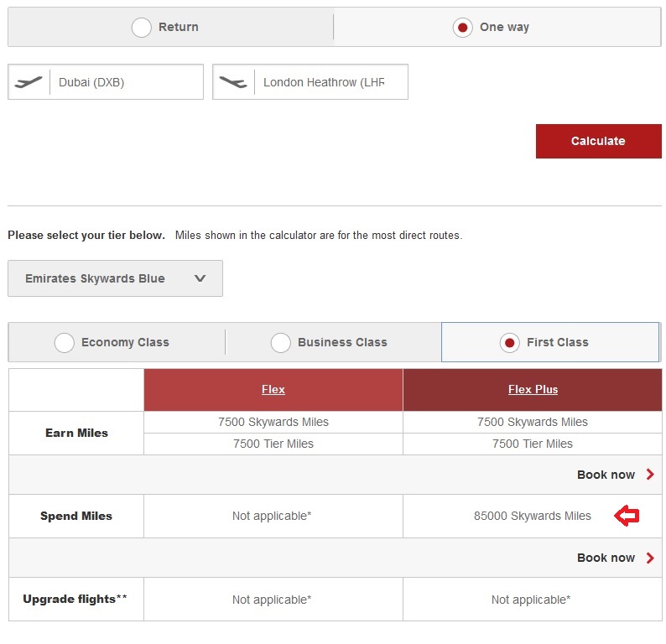Click the red chevron beside Spend Miles Book now
The image size is (666, 644).
click(650, 558)
